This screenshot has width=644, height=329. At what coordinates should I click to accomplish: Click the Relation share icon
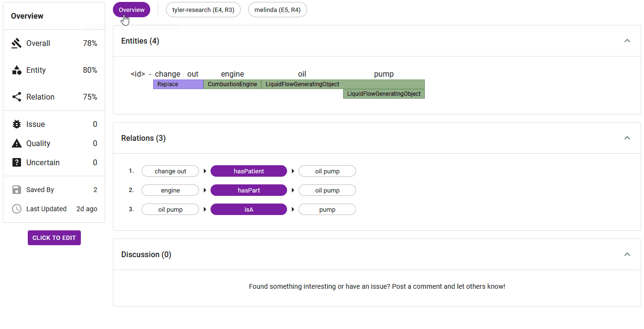[x=17, y=97]
